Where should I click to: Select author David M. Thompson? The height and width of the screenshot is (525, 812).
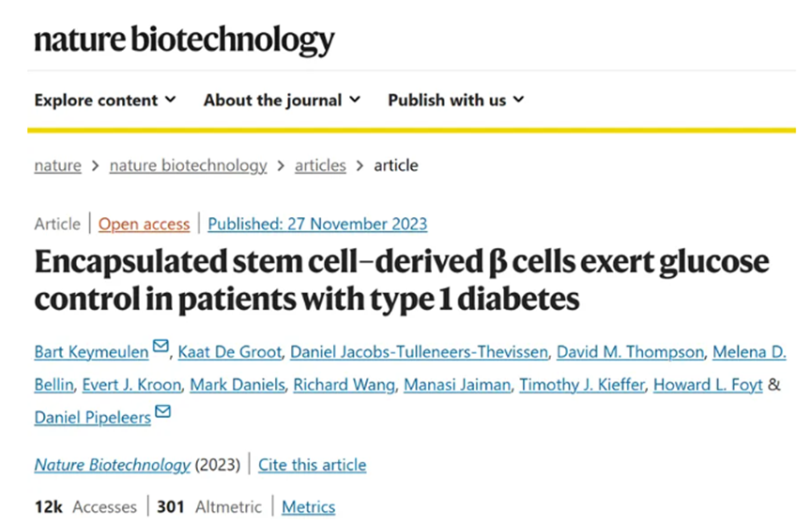pyautogui.click(x=630, y=352)
